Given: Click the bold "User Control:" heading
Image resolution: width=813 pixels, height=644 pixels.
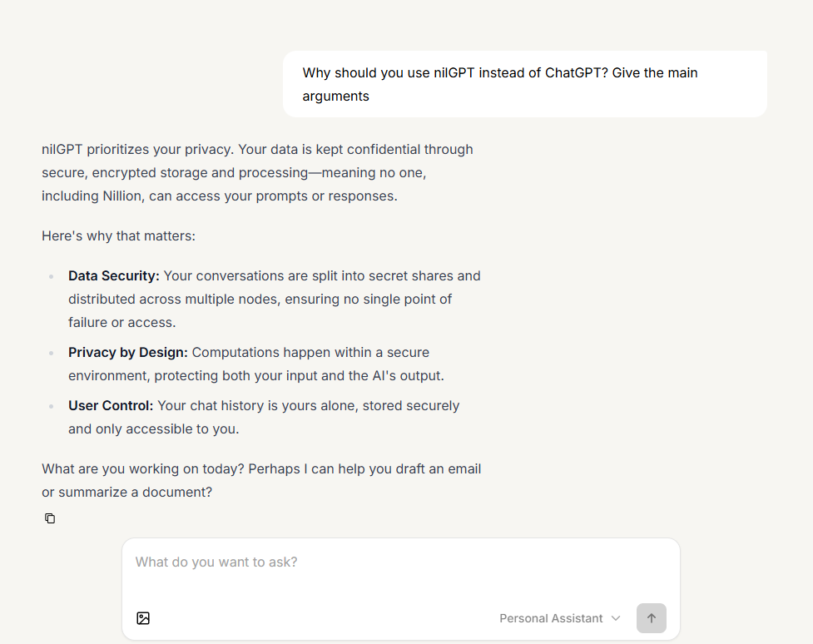Looking at the screenshot, I should [x=111, y=405].
